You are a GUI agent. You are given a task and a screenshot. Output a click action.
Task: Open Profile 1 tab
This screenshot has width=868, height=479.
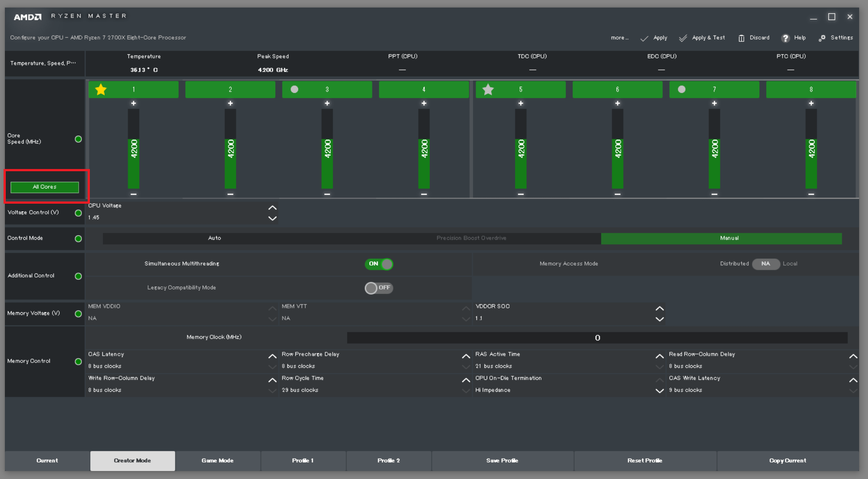[x=303, y=461]
